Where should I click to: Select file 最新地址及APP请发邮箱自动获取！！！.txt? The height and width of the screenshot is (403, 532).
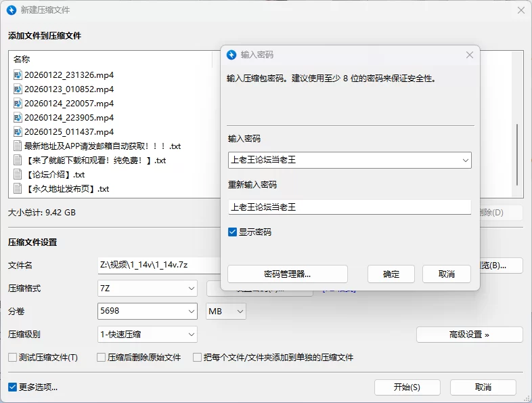[102, 146]
